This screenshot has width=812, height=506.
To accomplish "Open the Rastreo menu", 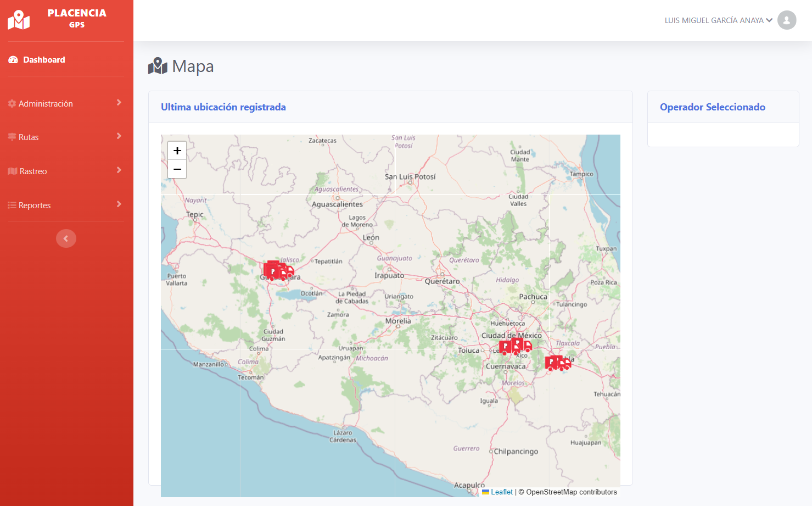I will pos(66,171).
